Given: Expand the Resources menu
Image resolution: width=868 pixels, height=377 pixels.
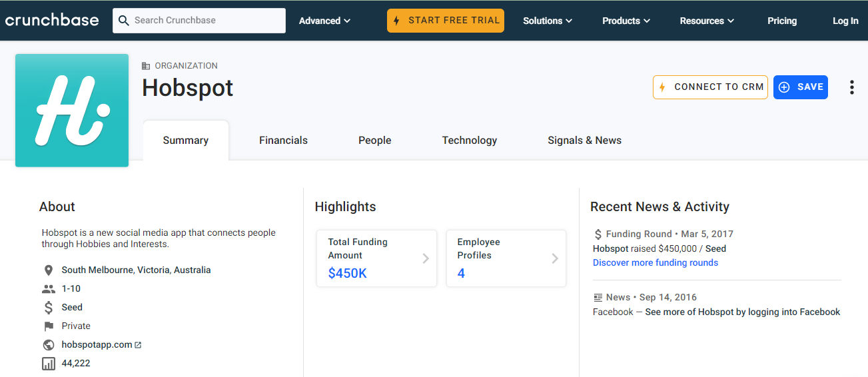Looking at the screenshot, I should pyautogui.click(x=707, y=21).
